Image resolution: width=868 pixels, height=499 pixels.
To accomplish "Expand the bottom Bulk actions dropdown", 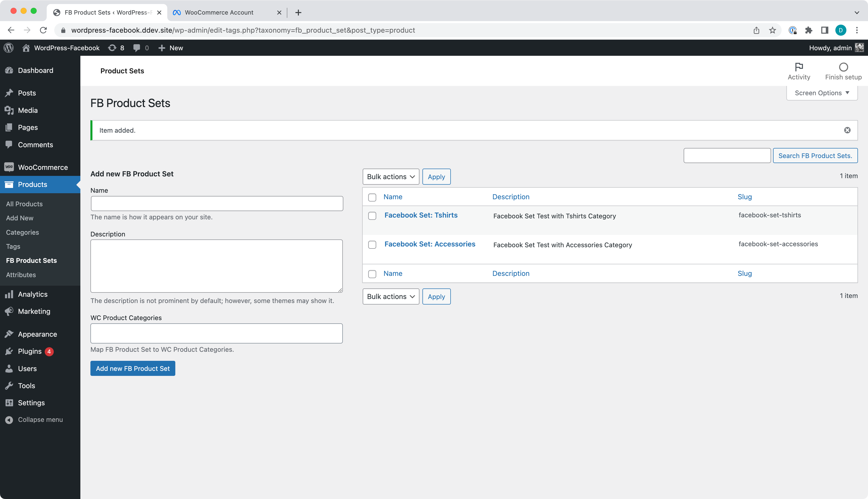I will [x=391, y=296].
